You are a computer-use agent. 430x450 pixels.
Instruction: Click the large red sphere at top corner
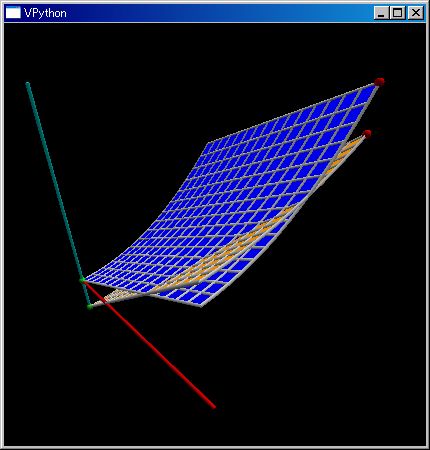(x=379, y=82)
